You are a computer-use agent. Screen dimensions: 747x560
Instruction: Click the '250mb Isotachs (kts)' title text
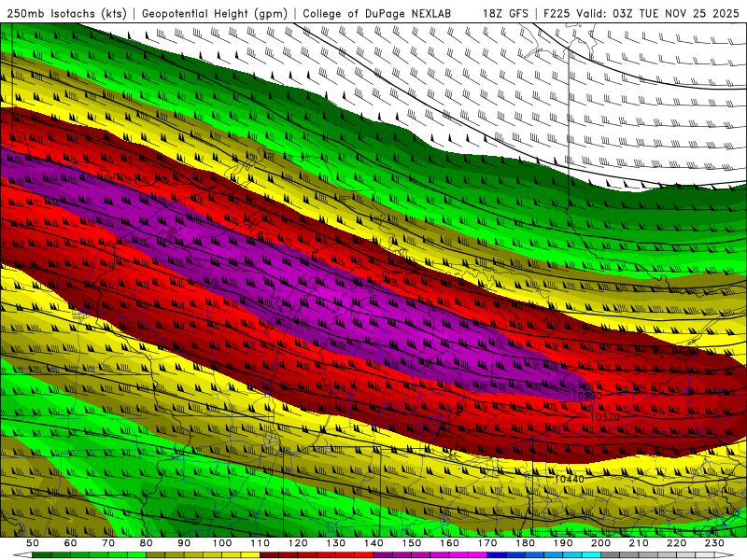(67, 13)
